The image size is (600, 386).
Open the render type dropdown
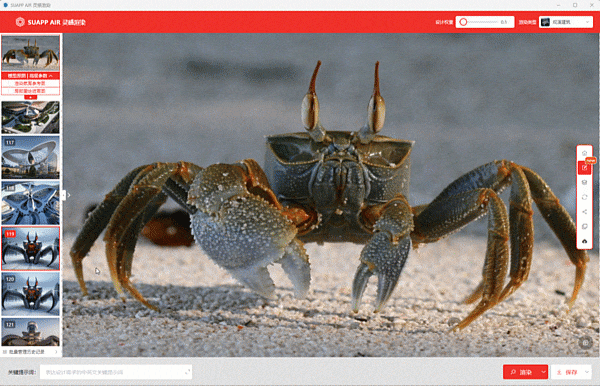[x=566, y=22]
